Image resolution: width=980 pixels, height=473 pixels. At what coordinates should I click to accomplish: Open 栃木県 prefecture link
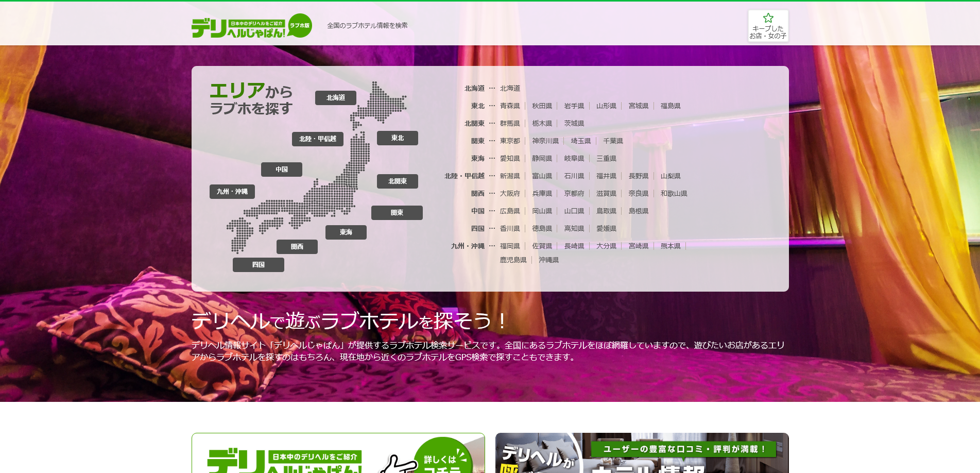[542, 124]
